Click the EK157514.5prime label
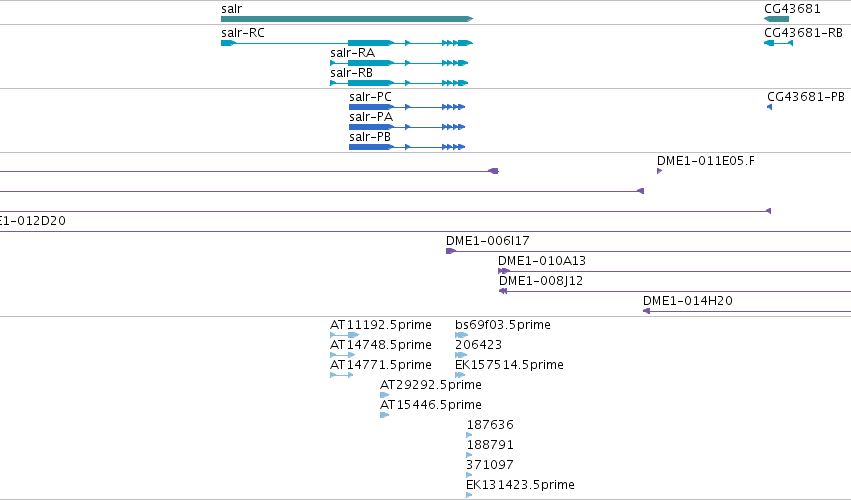This screenshot has width=851, height=500. point(510,365)
